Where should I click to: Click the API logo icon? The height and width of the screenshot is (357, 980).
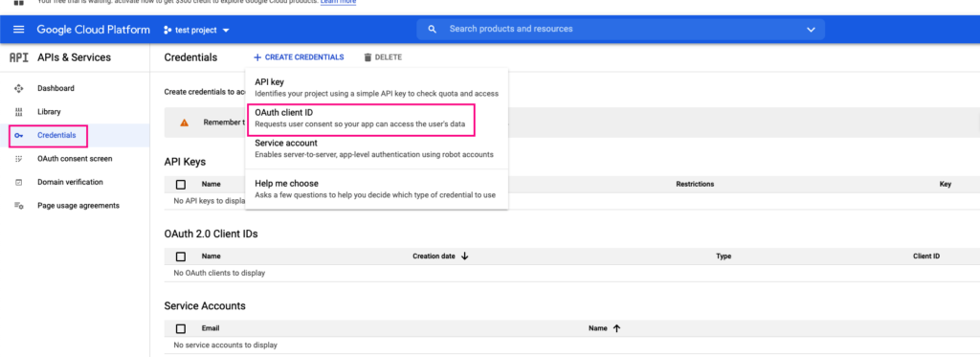19,57
